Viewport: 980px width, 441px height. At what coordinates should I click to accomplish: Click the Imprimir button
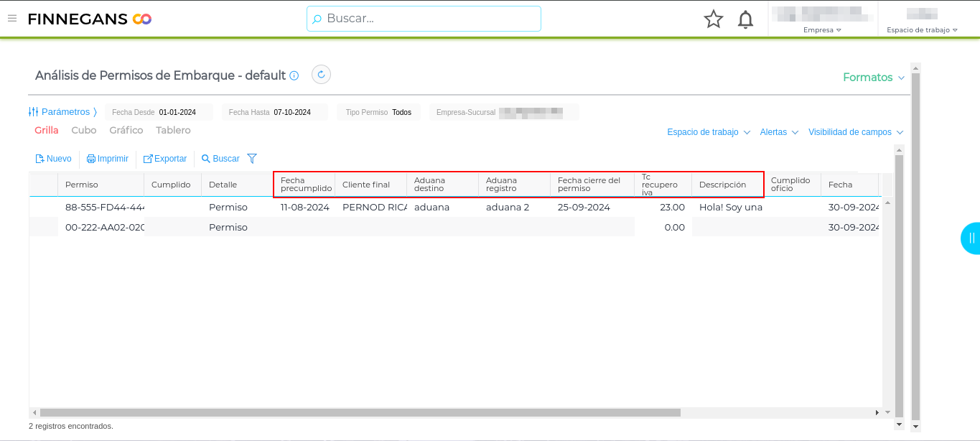(x=108, y=159)
